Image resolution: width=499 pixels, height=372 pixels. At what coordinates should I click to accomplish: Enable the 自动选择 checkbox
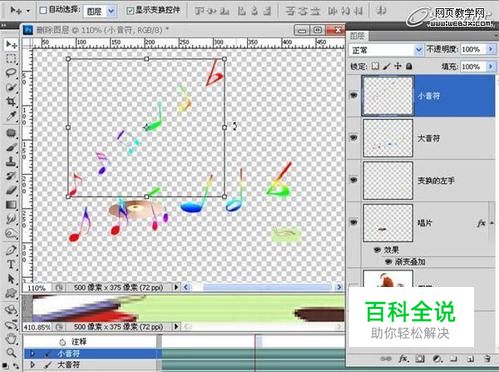pos(43,11)
